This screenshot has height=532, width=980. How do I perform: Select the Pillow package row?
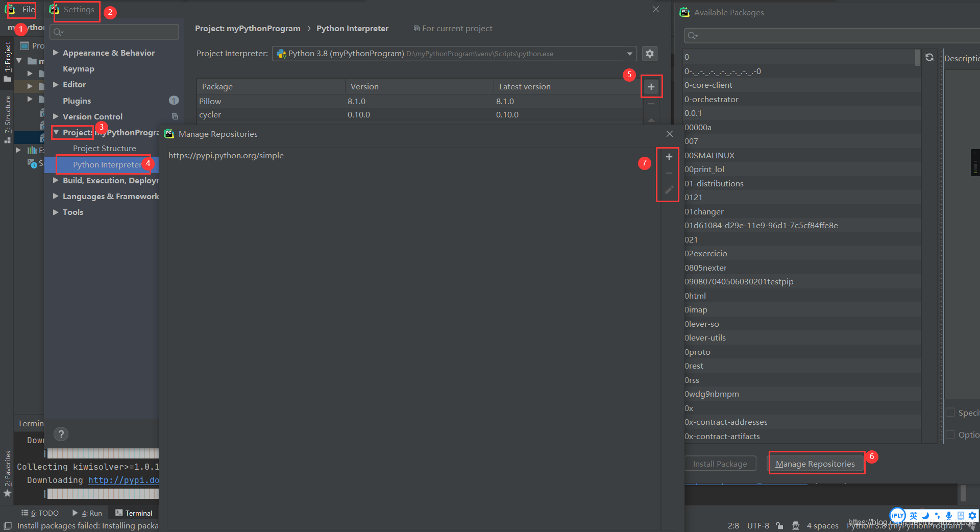(420, 101)
